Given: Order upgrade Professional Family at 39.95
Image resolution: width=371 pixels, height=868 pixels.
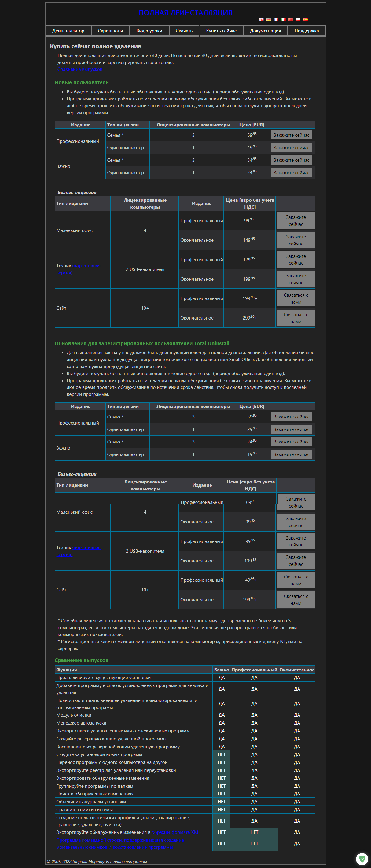Looking at the screenshot, I should (292, 417).
